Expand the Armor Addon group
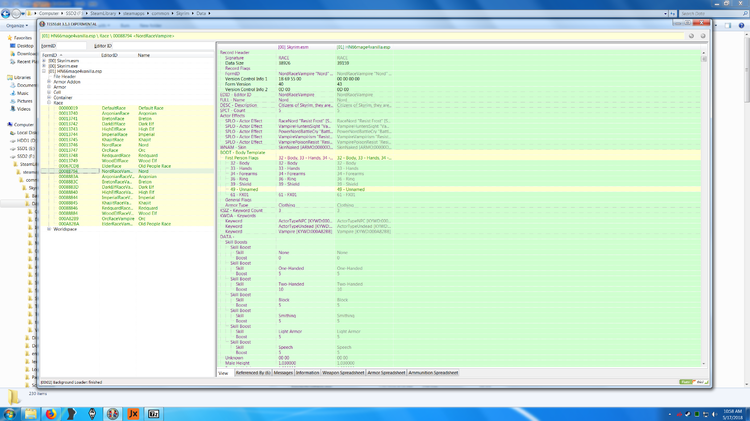 49,82
